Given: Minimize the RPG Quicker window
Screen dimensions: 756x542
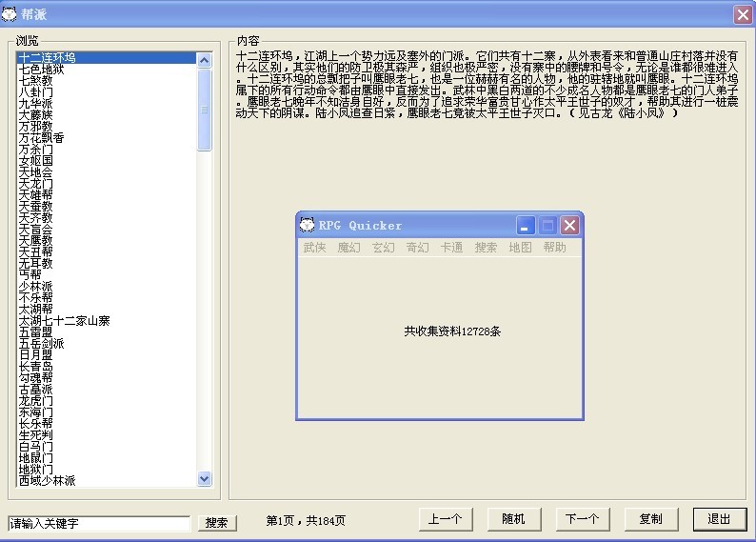Looking at the screenshot, I should coord(525,225).
